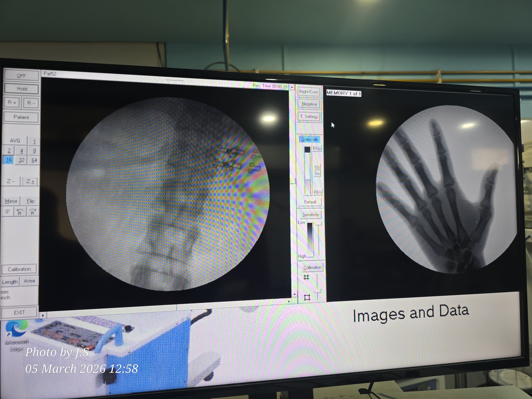Select the lower collimation square icon
This screenshot has height=399, width=532.
pyautogui.click(x=307, y=297)
